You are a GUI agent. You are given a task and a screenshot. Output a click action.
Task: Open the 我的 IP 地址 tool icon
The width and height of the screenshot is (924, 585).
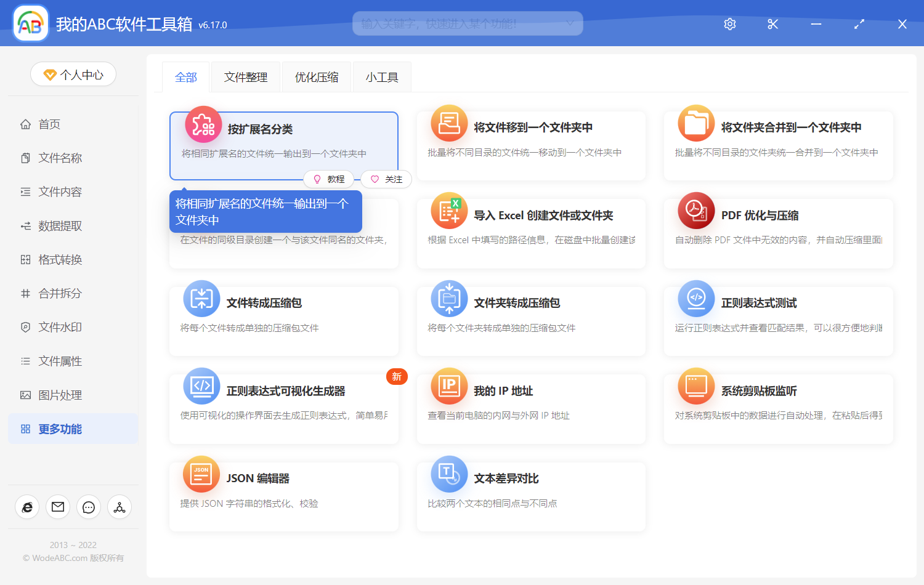448,386
